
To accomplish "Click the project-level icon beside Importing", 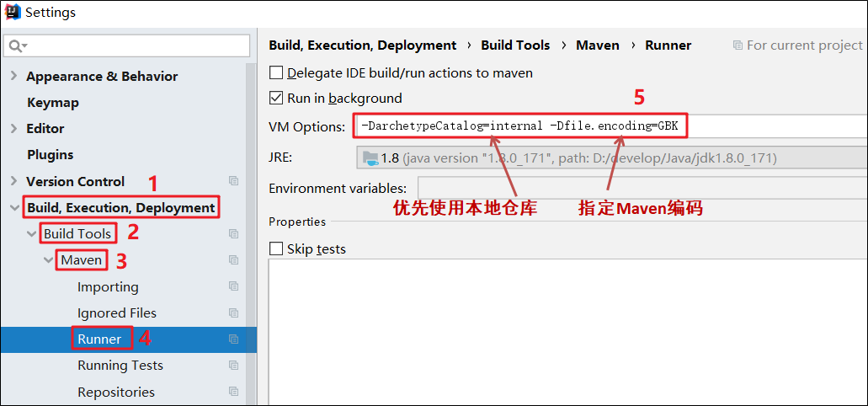I will [233, 286].
